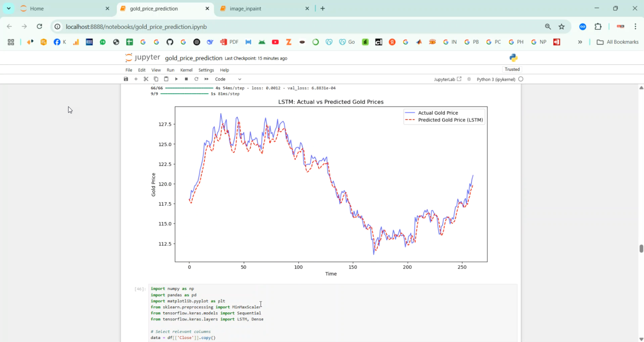Run the selected cell with the play icon

click(176, 79)
